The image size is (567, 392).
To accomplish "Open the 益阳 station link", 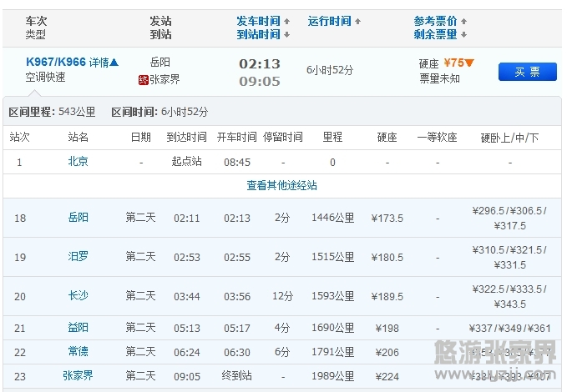I will (x=78, y=328).
